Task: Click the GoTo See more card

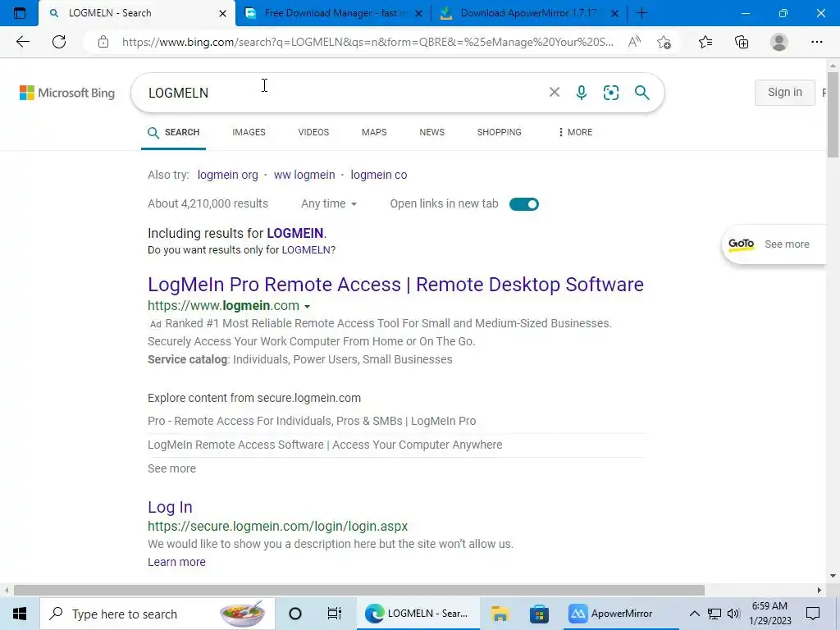Action: tap(773, 244)
